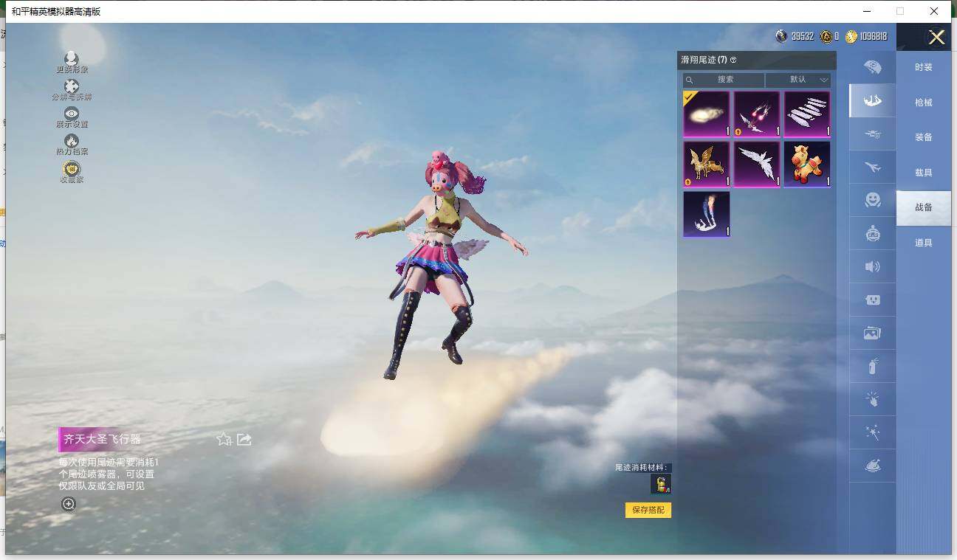This screenshot has height=560, width=957.
Task: Click the gold coin icon showing 1096818
Action: (851, 36)
